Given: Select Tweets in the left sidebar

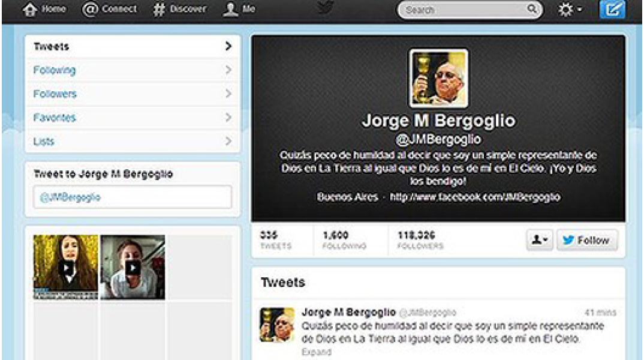Looking at the screenshot, I should (x=52, y=46).
